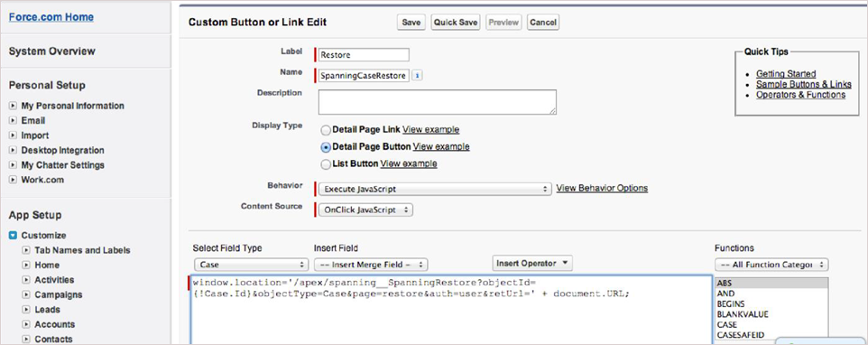Open the Force.com Home link

(x=51, y=16)
